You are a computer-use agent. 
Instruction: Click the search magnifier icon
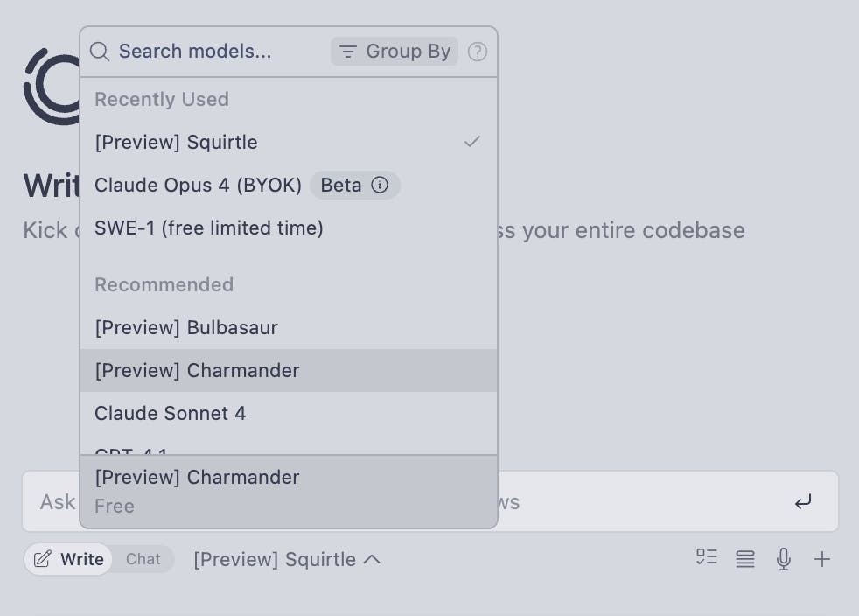pos(100,52)
